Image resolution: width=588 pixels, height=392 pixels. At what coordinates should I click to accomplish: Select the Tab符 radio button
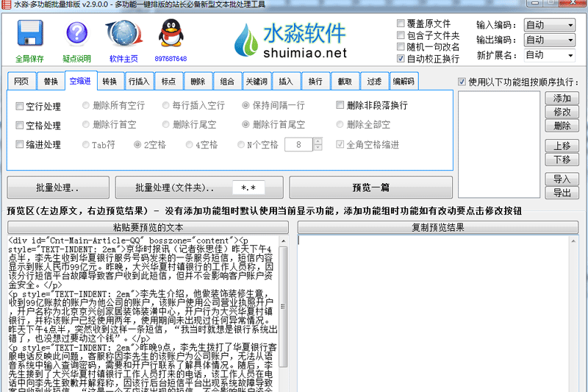86,144
